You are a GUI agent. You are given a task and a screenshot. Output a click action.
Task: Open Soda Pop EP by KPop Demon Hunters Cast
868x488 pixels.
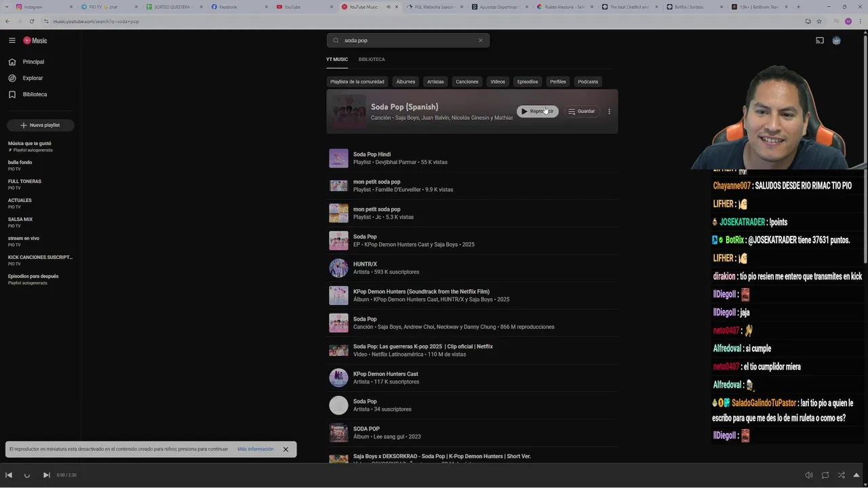click(472, 241)
